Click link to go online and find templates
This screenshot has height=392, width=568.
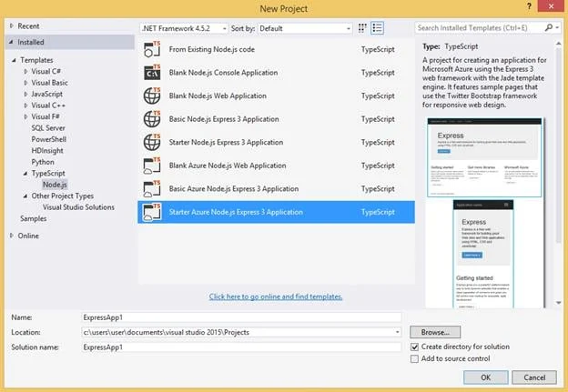click(x=276, y=297)
